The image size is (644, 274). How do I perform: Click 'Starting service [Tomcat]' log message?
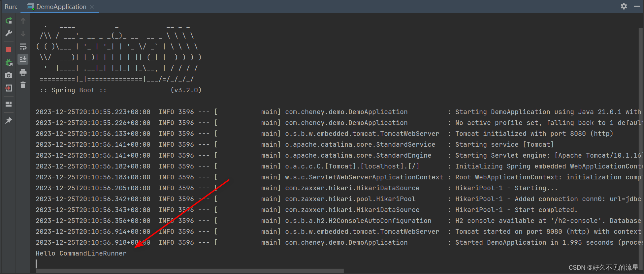pyautogui.click(x=504, y=144)
